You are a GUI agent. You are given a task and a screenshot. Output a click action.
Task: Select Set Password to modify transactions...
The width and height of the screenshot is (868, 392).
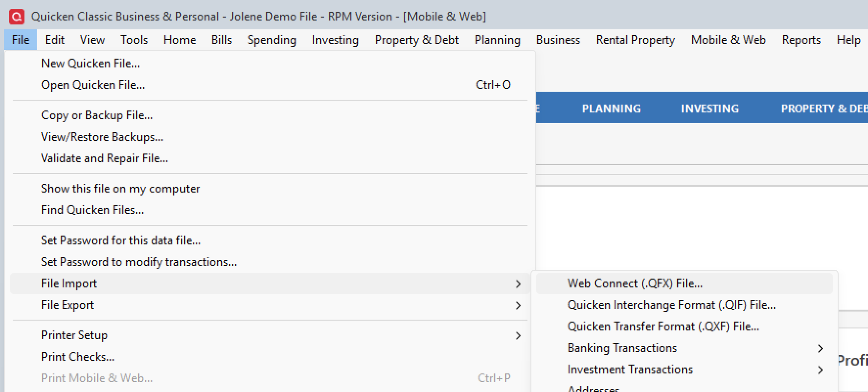[x=270, y=262]
